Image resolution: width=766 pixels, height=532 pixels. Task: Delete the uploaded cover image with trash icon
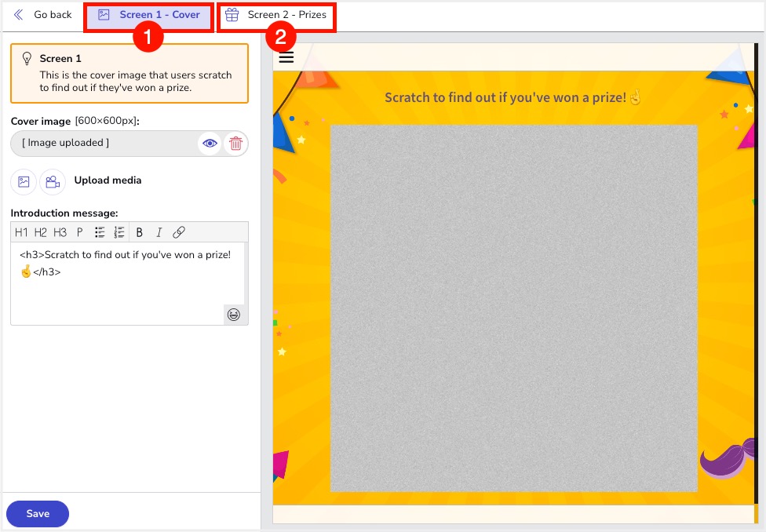(235, 144)
